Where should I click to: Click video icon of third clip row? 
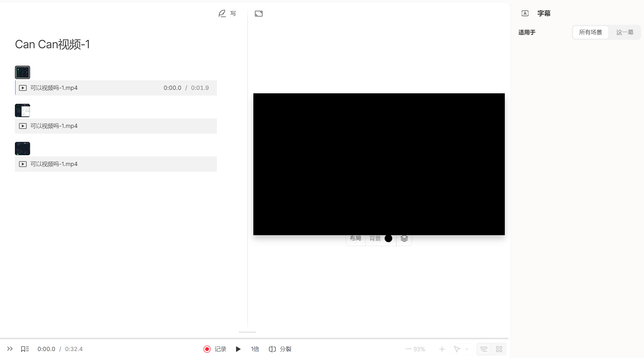(23, 164)
